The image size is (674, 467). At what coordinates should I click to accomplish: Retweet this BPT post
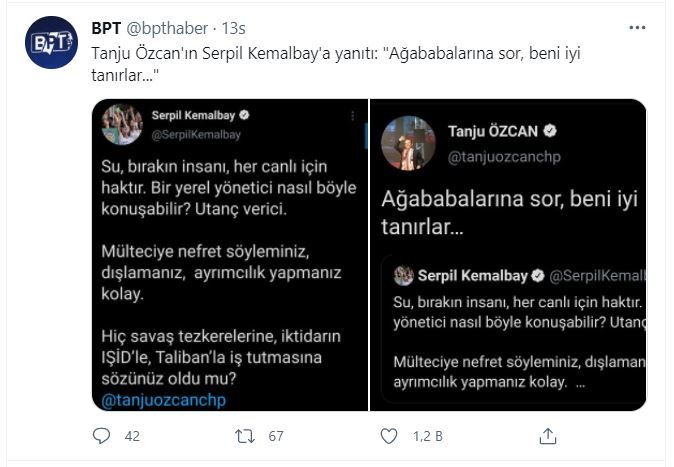[x=245, y=436]
